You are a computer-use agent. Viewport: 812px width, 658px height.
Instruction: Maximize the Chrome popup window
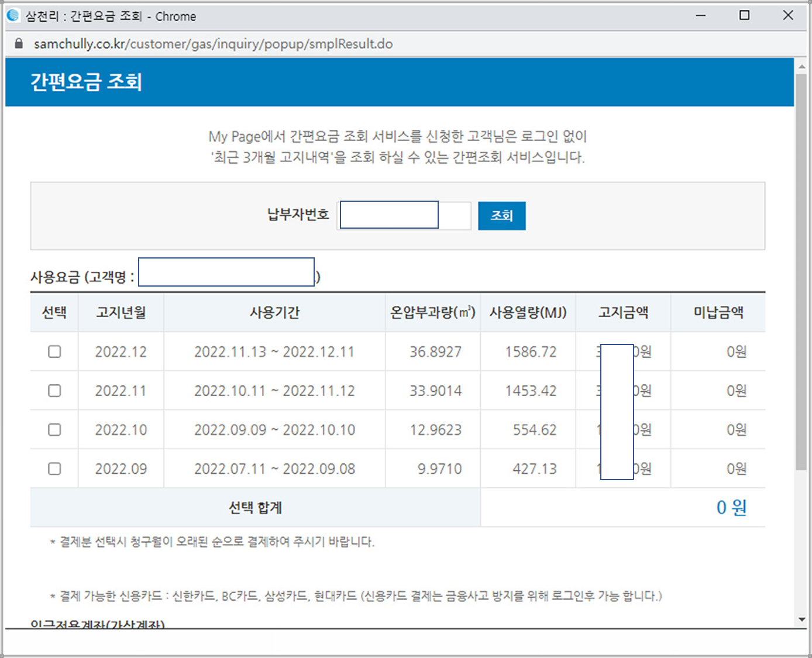[x=744, y=16]
